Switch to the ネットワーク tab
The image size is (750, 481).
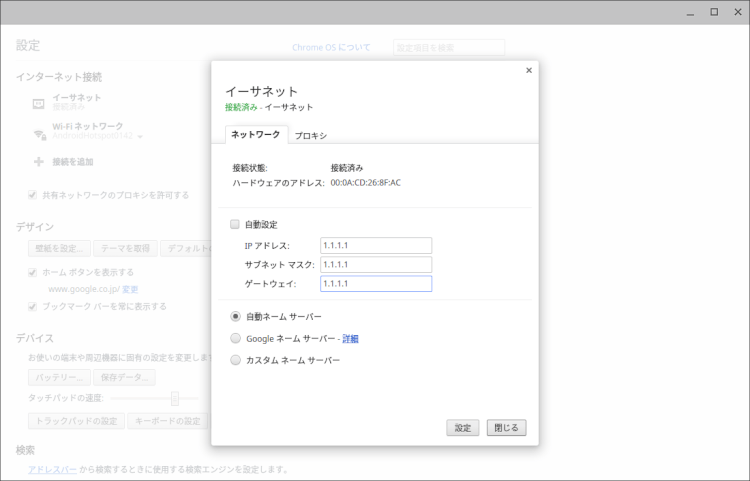[256, 134]
